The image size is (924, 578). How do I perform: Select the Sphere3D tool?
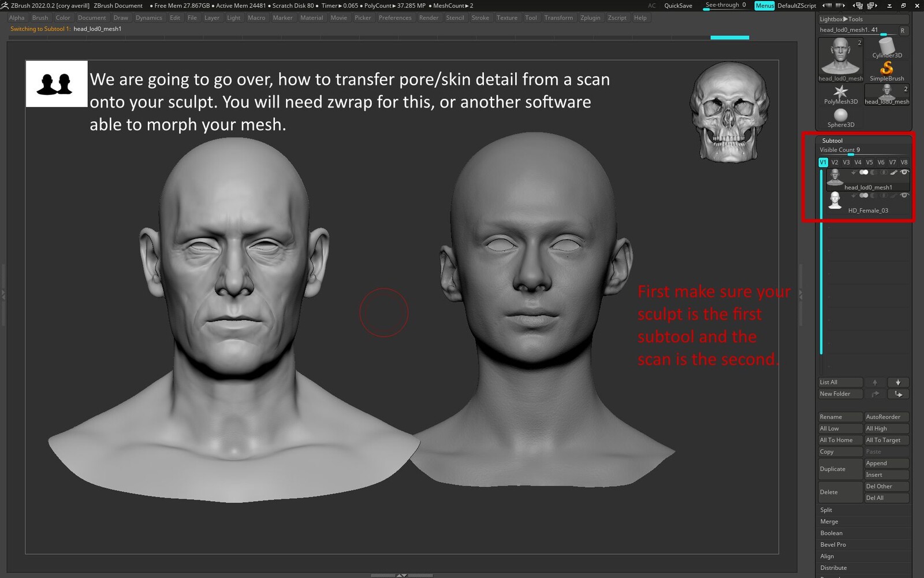(840, 117)
